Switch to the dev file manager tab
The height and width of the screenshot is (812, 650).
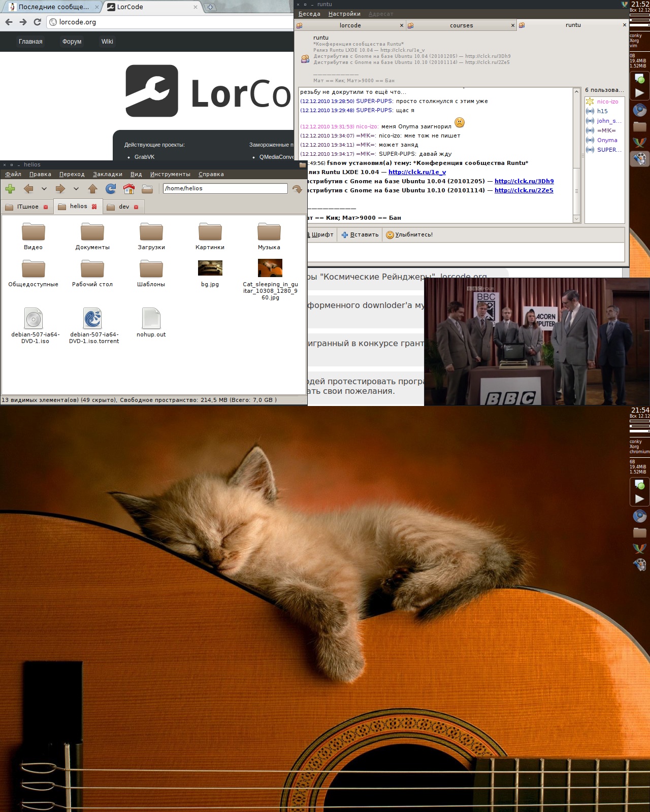(124, 207)
